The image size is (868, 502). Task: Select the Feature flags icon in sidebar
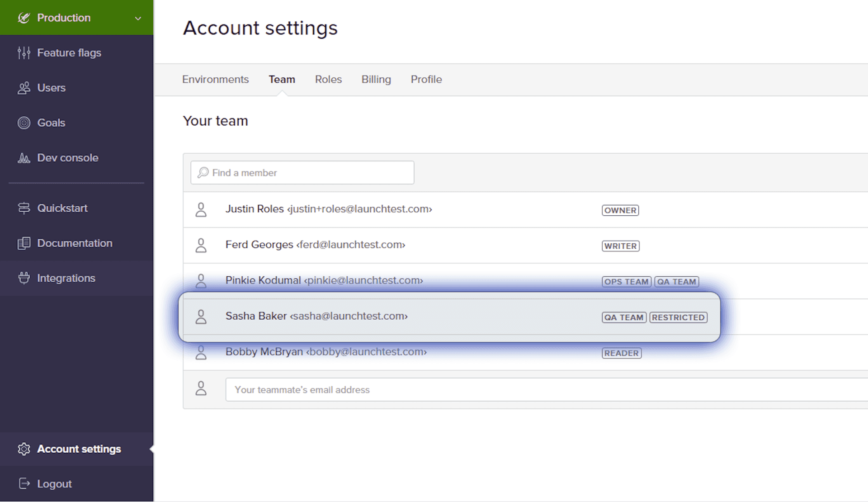[x=24, y=52]
